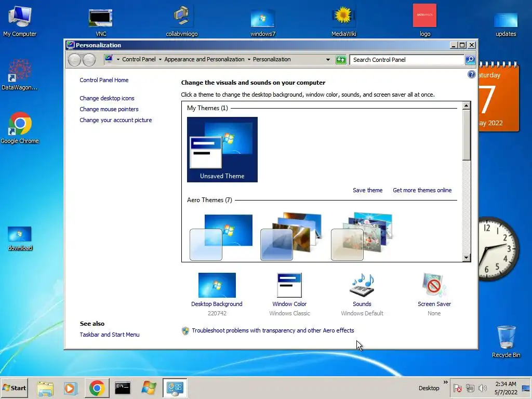Screen dimensions: 532x399
Task: Open Windows Explorer from the taskbar
Action: coord(45,388)
